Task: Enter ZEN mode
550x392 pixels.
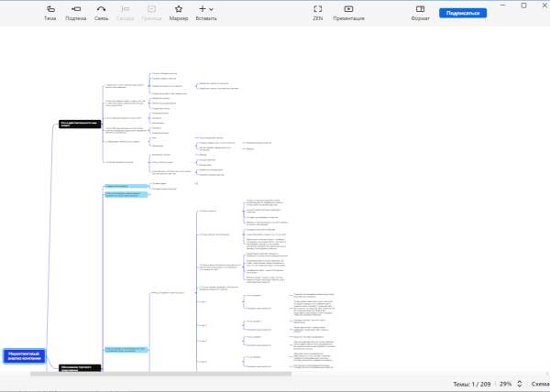Action: pyautogui.click(x=318, y=12)
